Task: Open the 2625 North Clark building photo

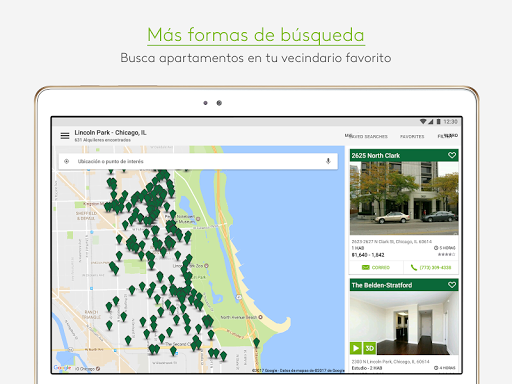Action: 404,198
